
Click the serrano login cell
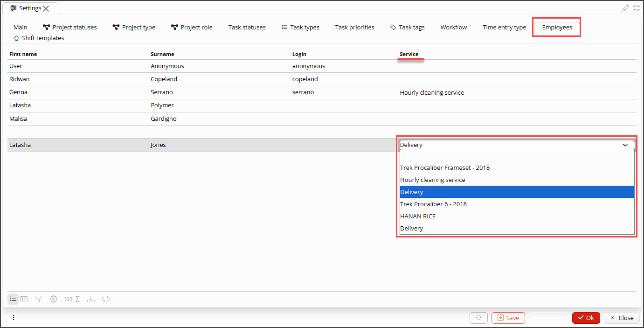303,92
